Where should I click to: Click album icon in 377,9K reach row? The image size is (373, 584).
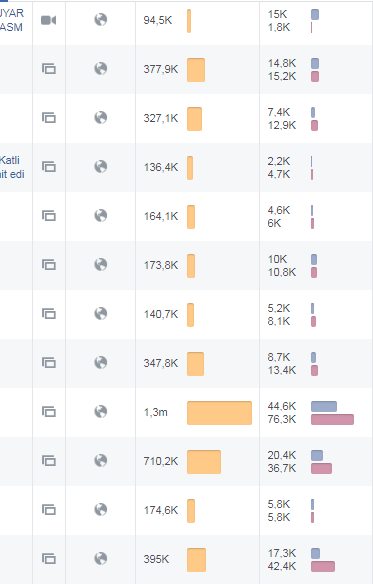coord(49,69)
